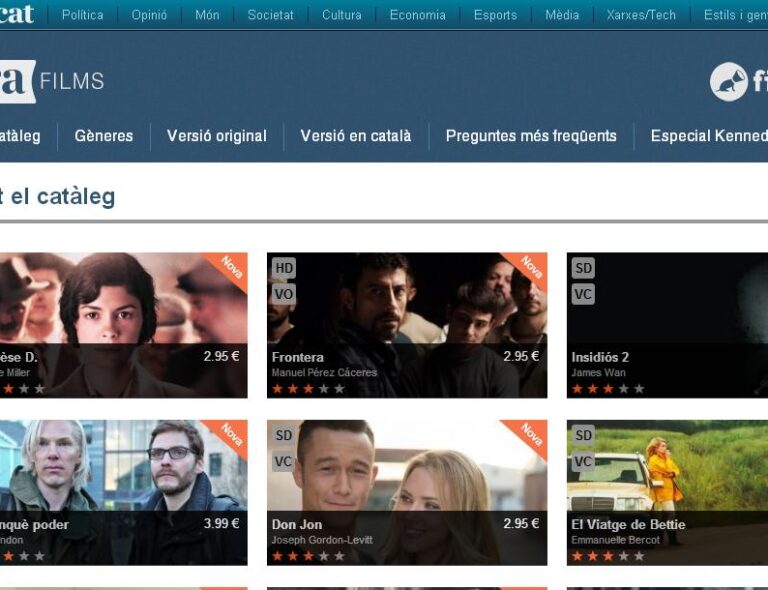Click the Nova ribbon on Don Jon
Screen dimensions: 768x590
pyautogui.click(x=530, y=436)
